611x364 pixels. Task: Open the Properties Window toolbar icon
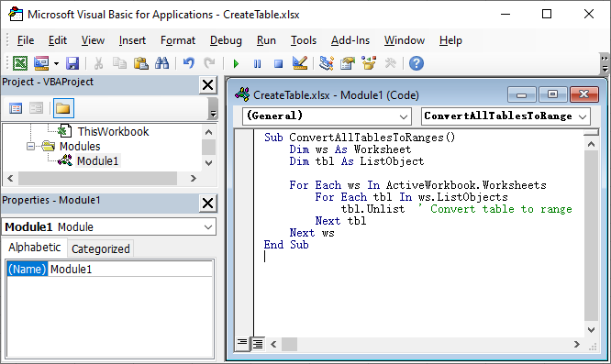pyautogui.click(x=348, y=63)
